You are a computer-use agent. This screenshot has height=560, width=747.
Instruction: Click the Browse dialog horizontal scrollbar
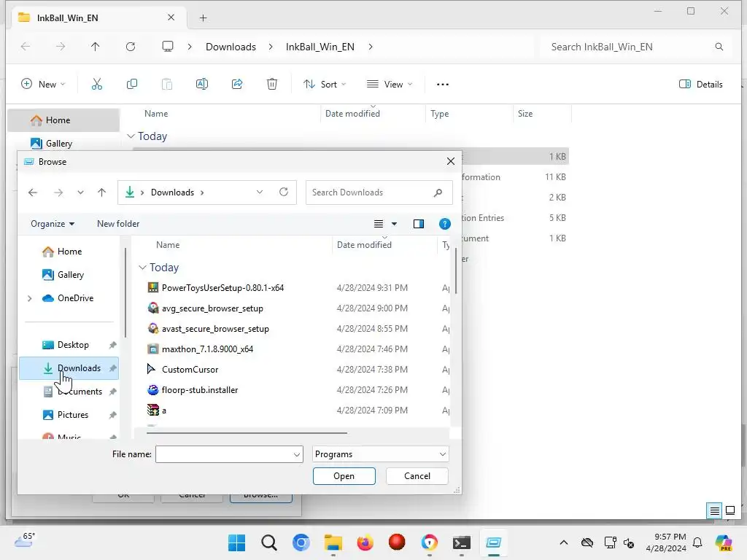247,433
